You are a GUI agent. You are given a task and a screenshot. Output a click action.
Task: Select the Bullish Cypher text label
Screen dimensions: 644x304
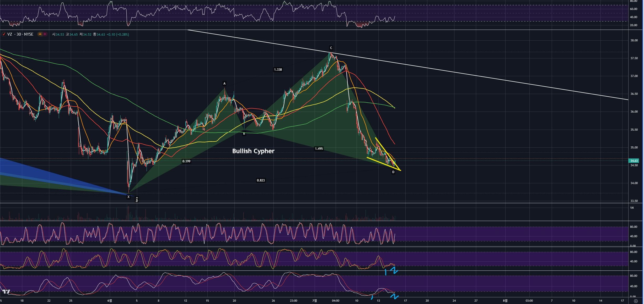point(253,151)
